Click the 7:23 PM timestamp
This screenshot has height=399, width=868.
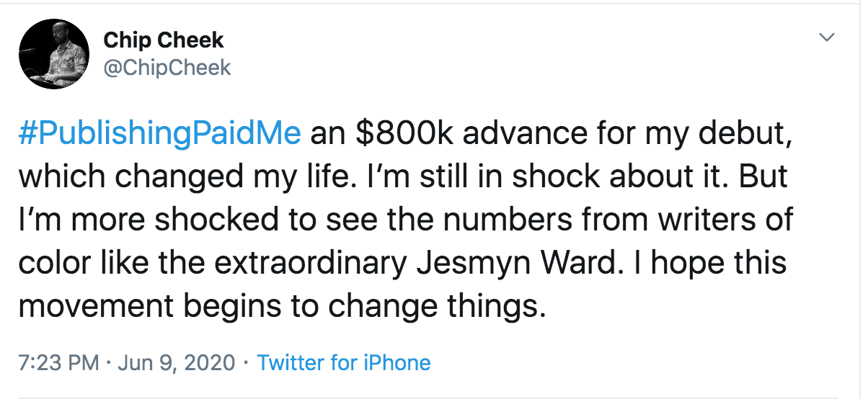tap(58, 362)
